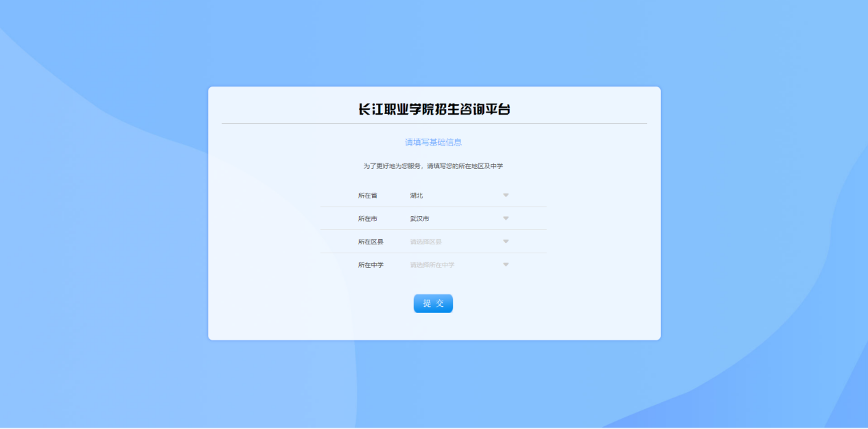
Task: Click the 为了更好地为您服务 description text
Action: pyautogui.click(x=433, y=166)
